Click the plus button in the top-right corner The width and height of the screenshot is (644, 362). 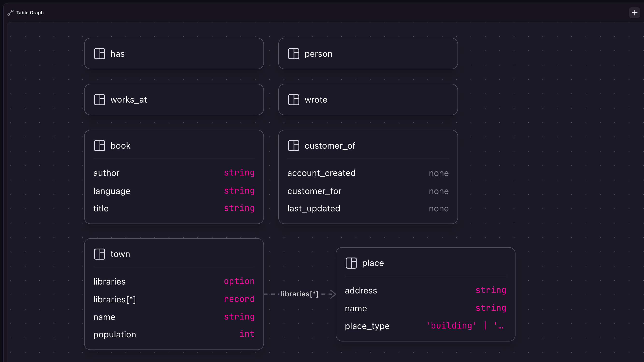click(x=634, y=13)
